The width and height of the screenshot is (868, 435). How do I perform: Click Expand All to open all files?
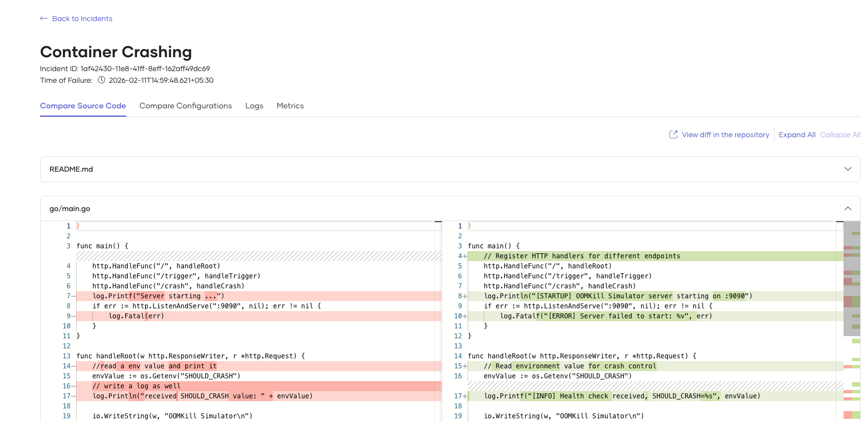tap(797, 134)
